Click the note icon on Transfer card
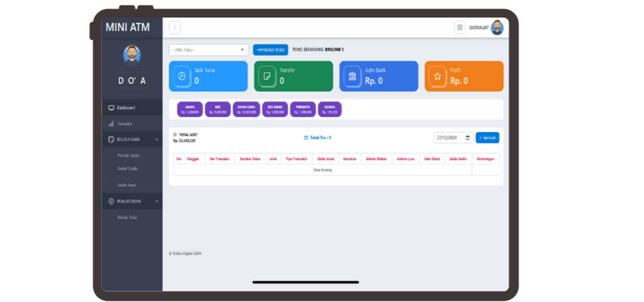This screenshot has width=644, height=302. coord(267,77)
